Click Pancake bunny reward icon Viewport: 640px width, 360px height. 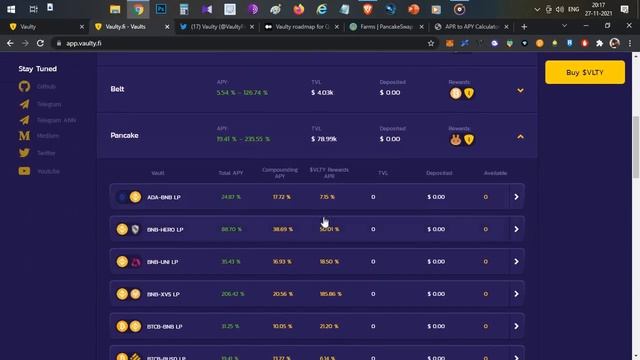click(456, 140)
